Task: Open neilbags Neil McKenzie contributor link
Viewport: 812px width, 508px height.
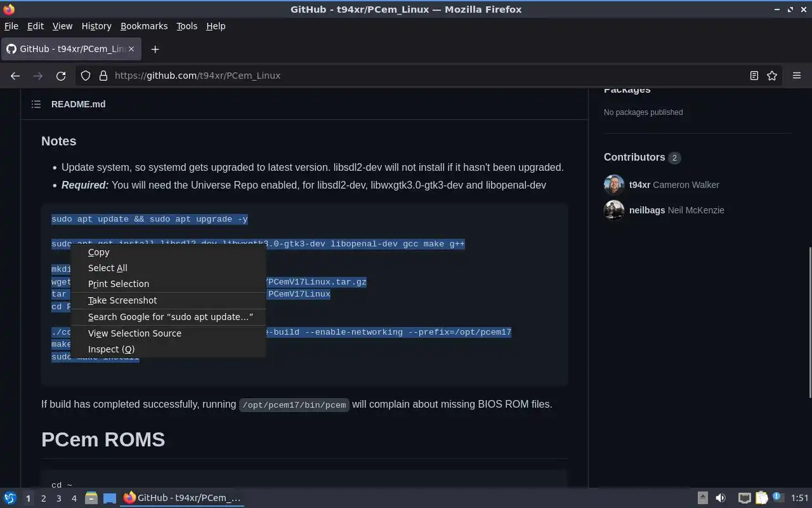Action: pyautogui.click(x=676, y=210)
